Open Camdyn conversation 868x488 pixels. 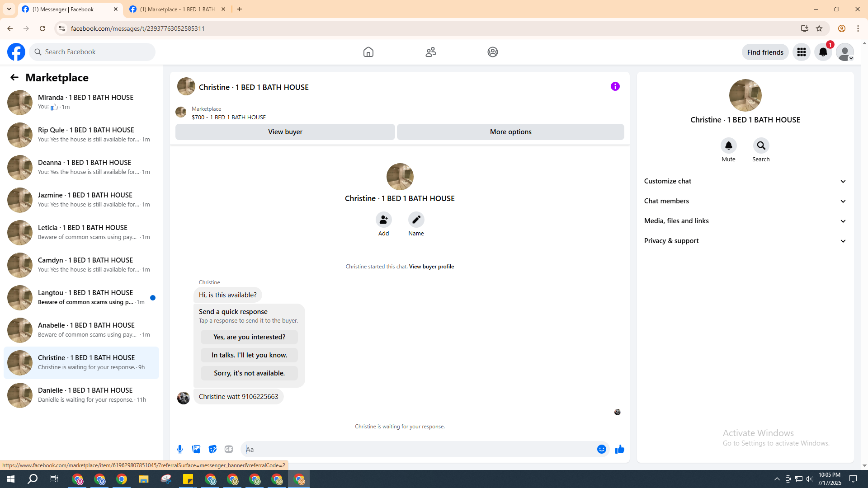coord(81,265)
